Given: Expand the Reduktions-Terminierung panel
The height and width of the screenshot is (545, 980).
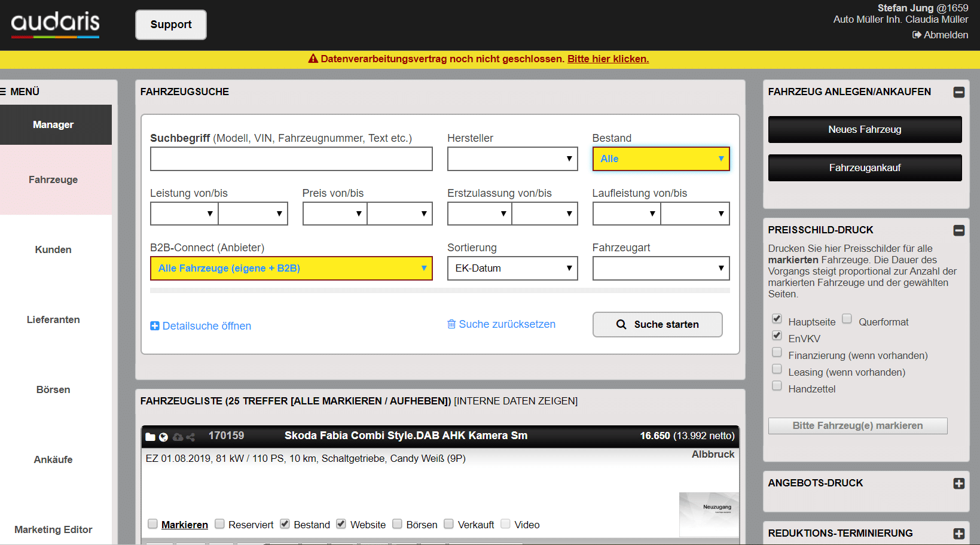Looking at the screenshot, I should coord(958,534).
